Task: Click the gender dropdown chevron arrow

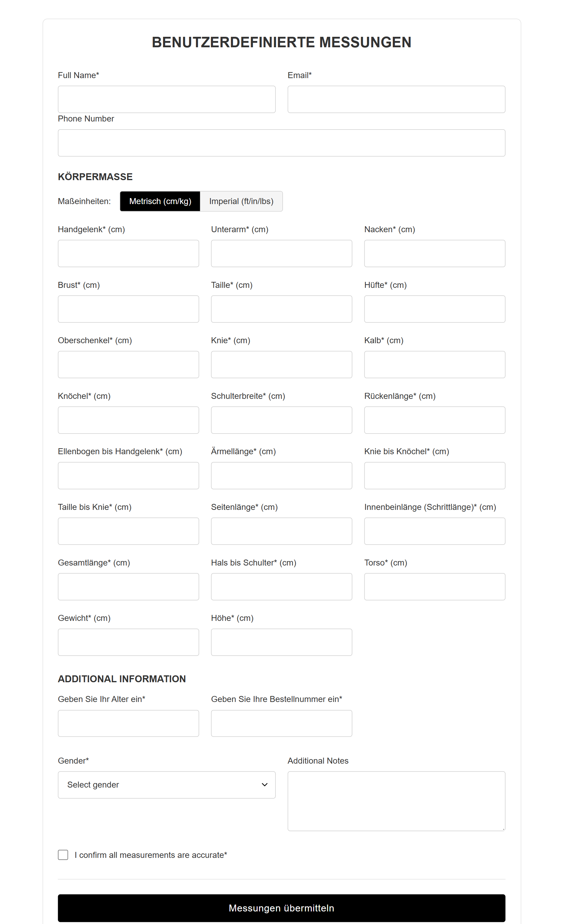Action: (265, 785)
